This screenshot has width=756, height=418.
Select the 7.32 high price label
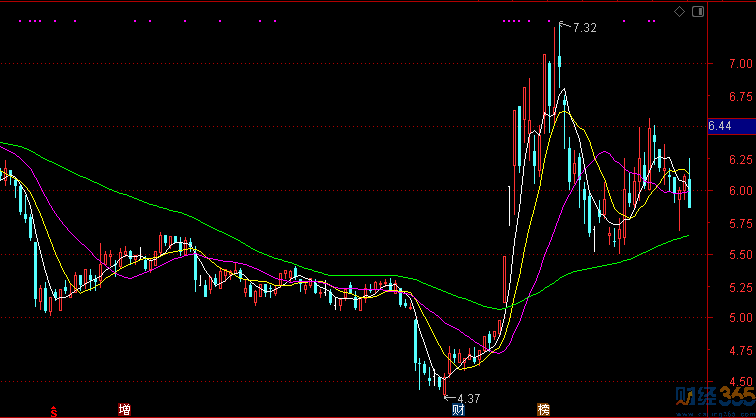[x=585, y=28]
